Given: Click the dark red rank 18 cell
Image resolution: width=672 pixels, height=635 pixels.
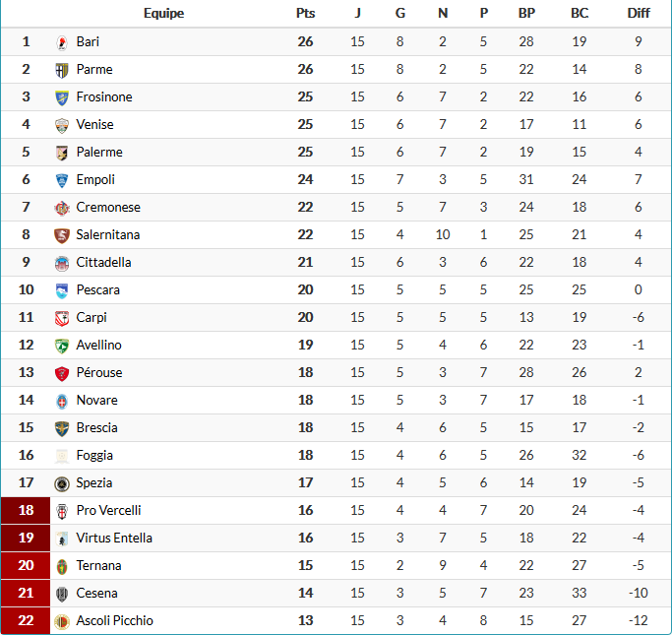Looking at the screenshot, I should coord(27,511).
